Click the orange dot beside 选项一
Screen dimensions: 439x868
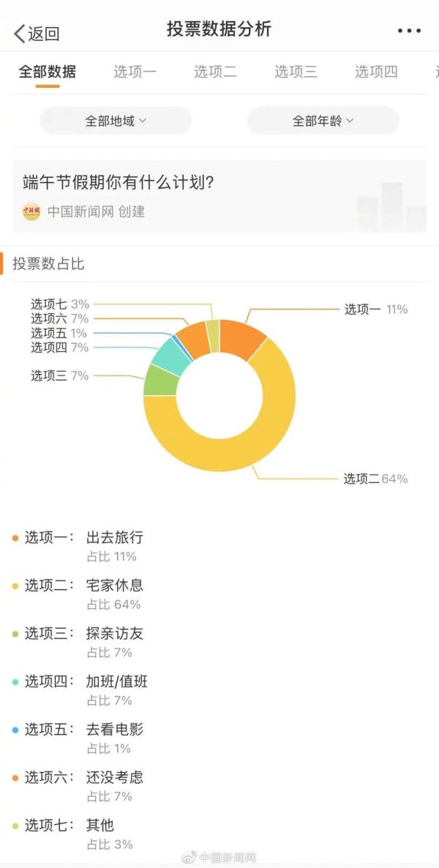pyautogui.click(x=13, y=537)
